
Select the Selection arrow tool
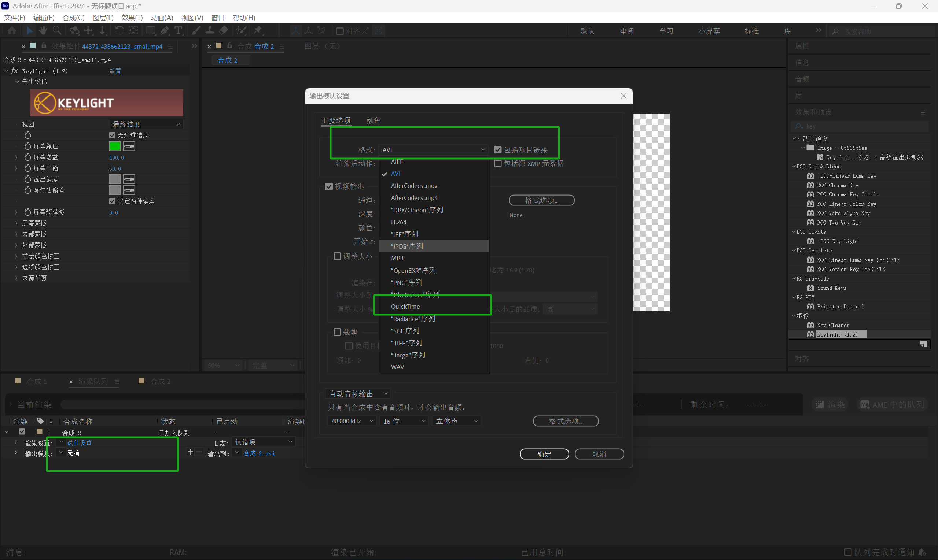[29, 30]
